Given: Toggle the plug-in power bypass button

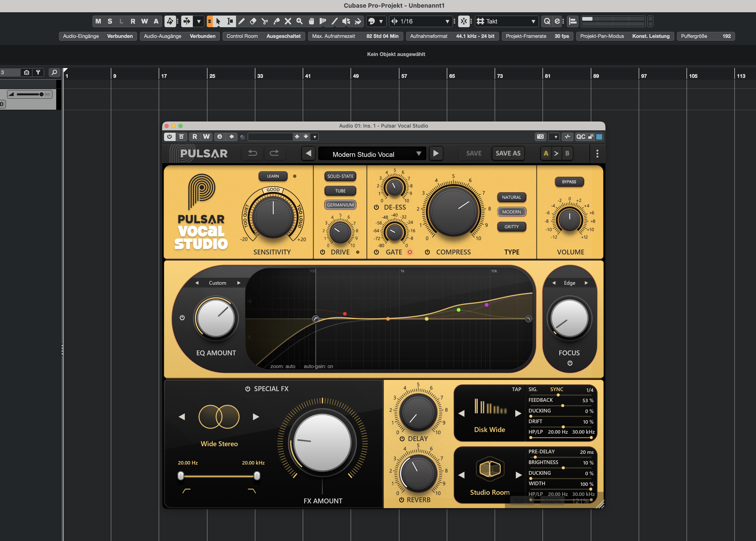Looking at the screenshot, I should [x=170, y=137].
